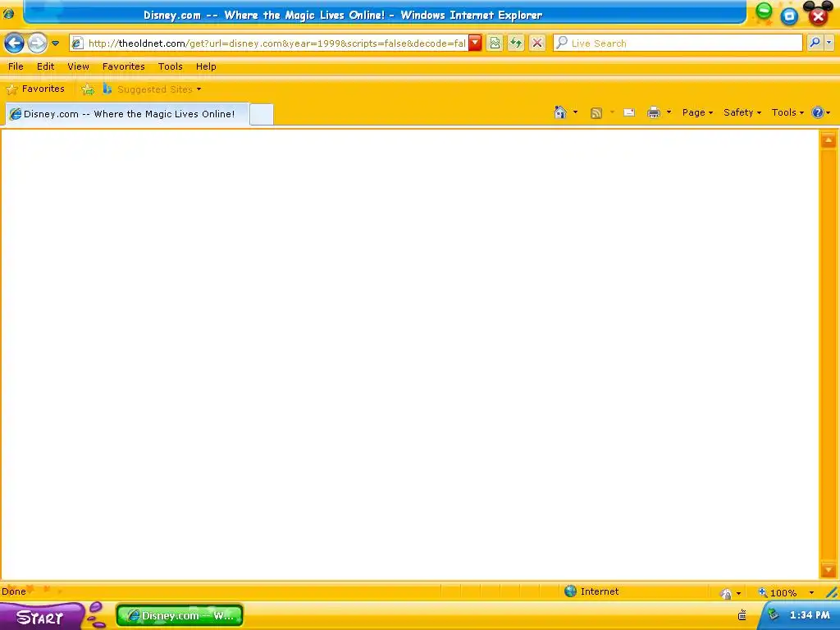Click the 1:34 PM clock
840x630 pixels.
[810, 615]
